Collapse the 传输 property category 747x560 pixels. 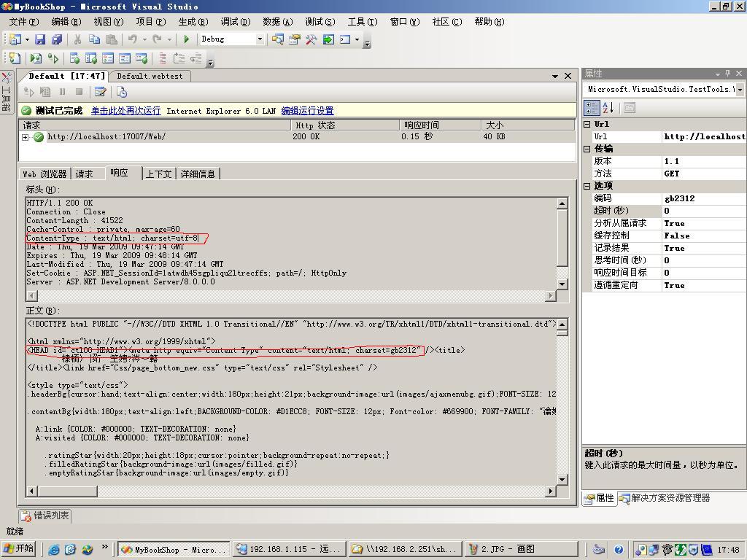[x=587, y=149]
